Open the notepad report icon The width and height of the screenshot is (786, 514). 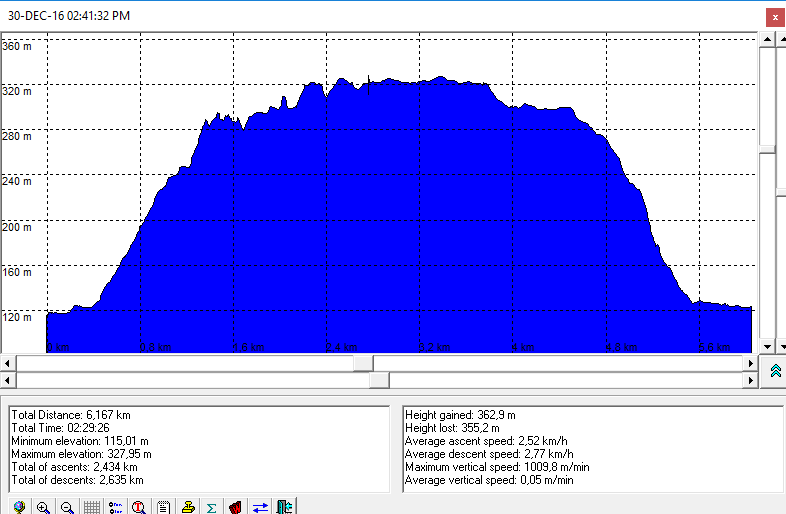(164, 507)
